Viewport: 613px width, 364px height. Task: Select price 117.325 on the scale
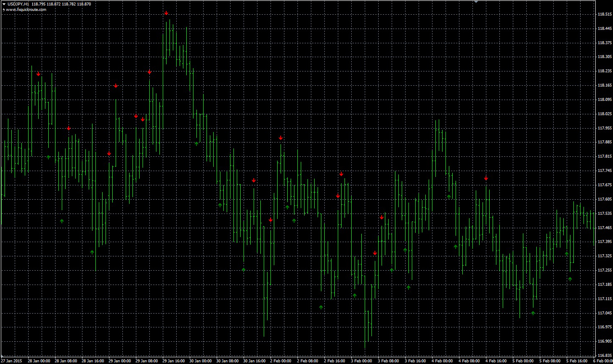click(x=604, y=256)
